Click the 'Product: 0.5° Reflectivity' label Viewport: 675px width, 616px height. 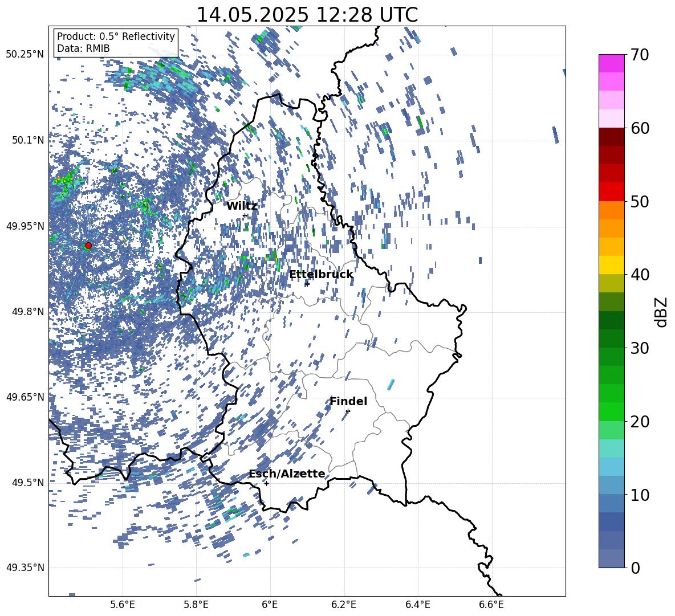[x=116, y=36]
